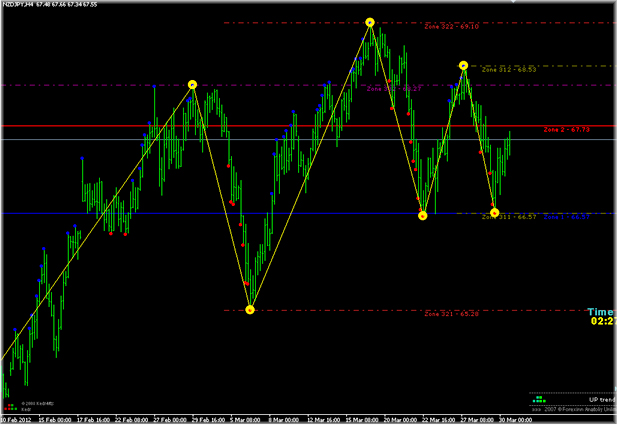
Task: Select the first yellow pivot circle near 29 Feb
Action: click(x=192, y=85)
